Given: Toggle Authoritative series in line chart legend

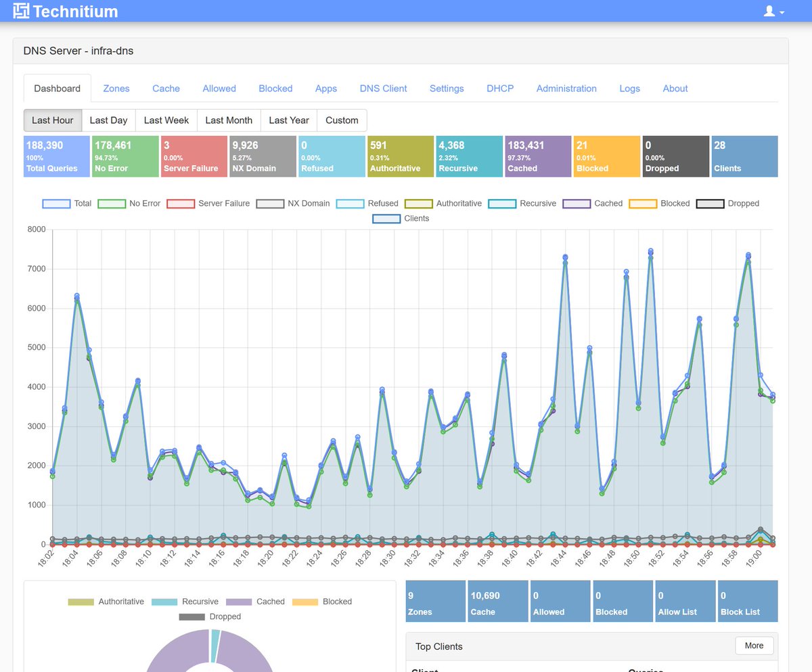Looking at the screenshot, I should click(x=443, y=203).
